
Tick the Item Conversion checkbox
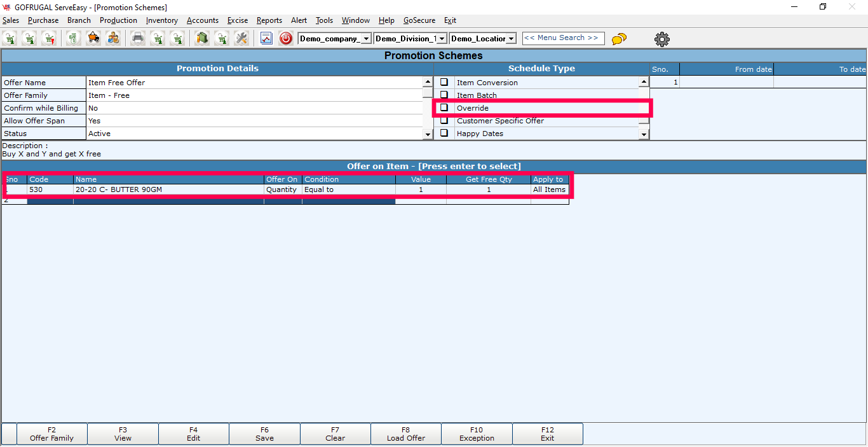444,82
